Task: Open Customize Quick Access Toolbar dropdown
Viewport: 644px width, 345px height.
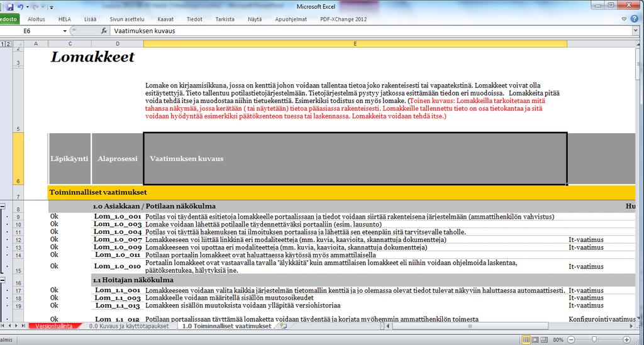Action: [52, 7]
